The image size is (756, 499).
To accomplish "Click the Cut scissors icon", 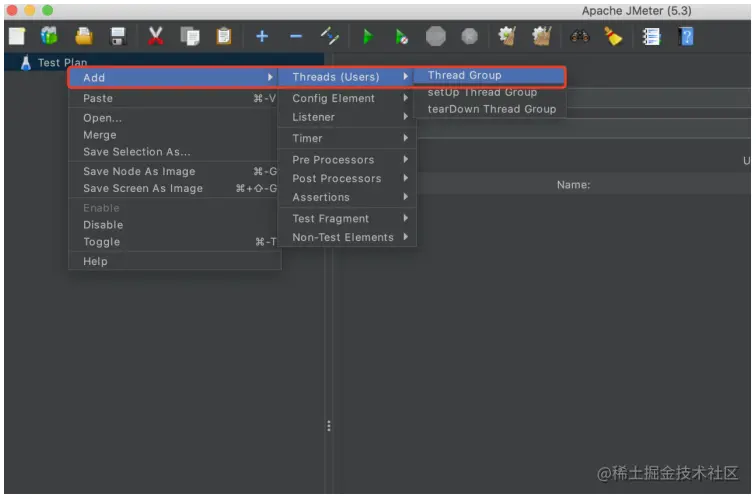I will point(155,36).
